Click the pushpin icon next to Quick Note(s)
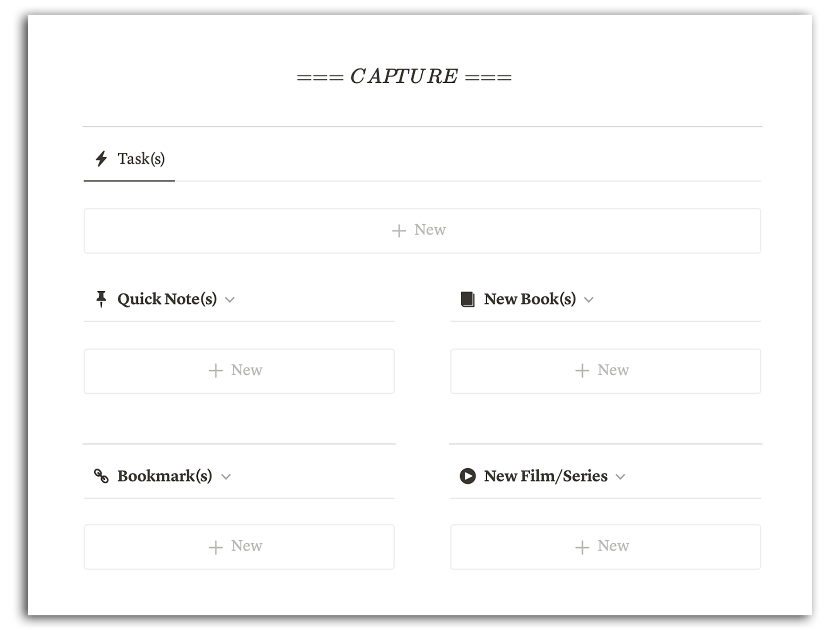 (x=101, y=299)
